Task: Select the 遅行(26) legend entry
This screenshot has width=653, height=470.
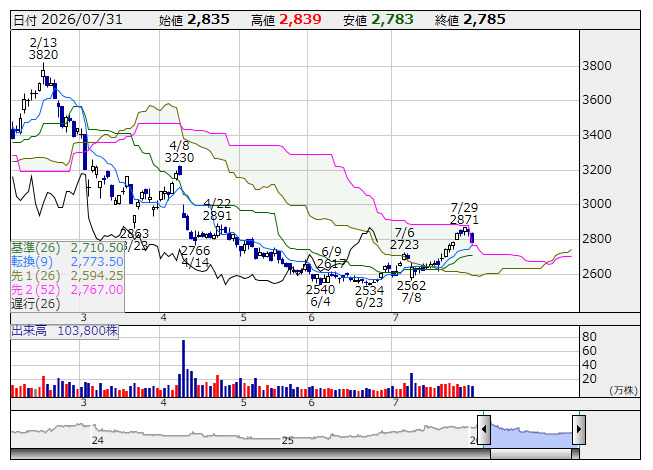Action: click(x=35, y=304)
